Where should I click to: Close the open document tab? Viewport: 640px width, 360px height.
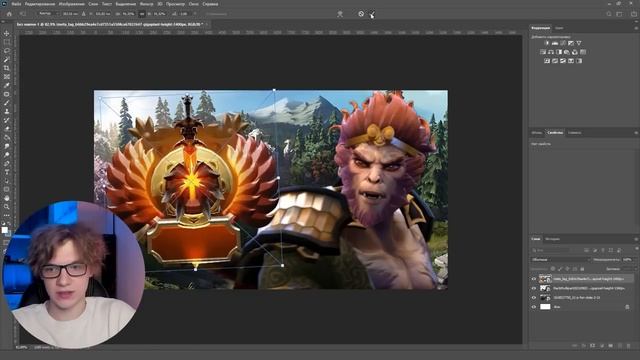207,24
